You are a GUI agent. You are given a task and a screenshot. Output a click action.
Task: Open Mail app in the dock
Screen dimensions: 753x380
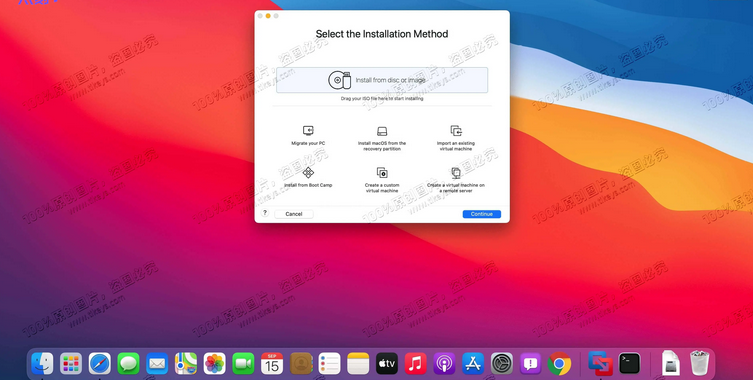pyautogui.click(x=157, y=364)
